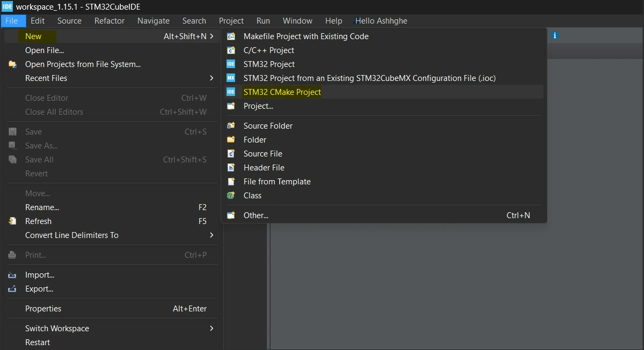This screenshot has width=644, height=350.
Task: Click the Header File icon
Action: (231, 168)
